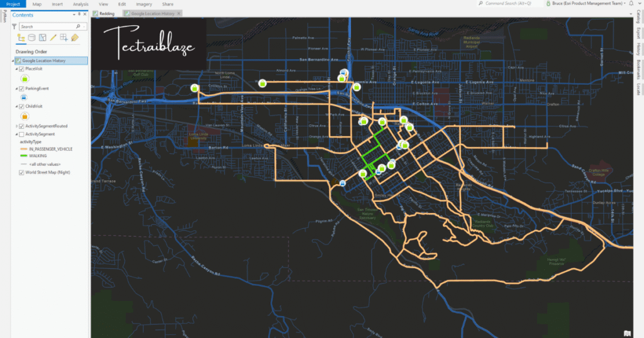Click the Google Location History map icon in Contents
Viewport: 644px width, 338px height.
pos(18,61)
